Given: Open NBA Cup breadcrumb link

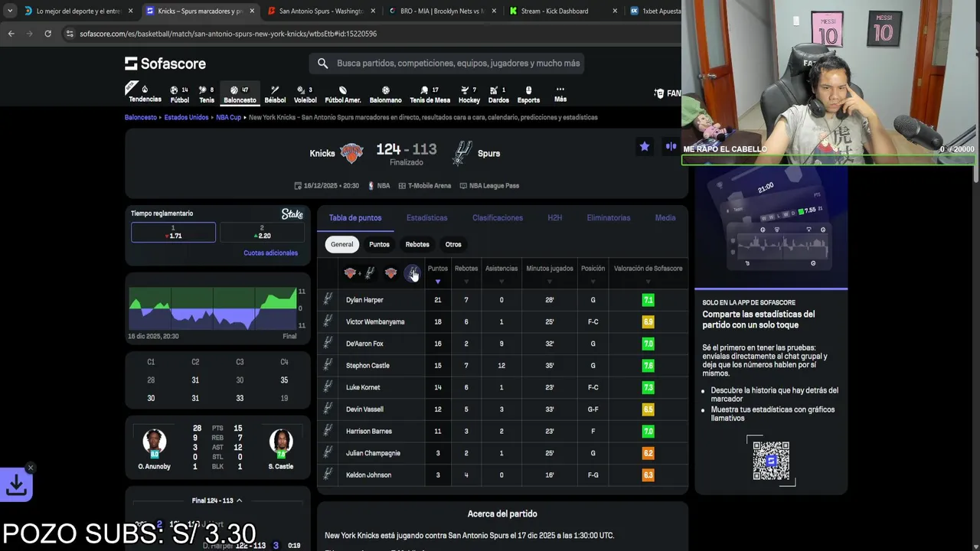Looking at the screenshot, I should [x=228, y=117].
